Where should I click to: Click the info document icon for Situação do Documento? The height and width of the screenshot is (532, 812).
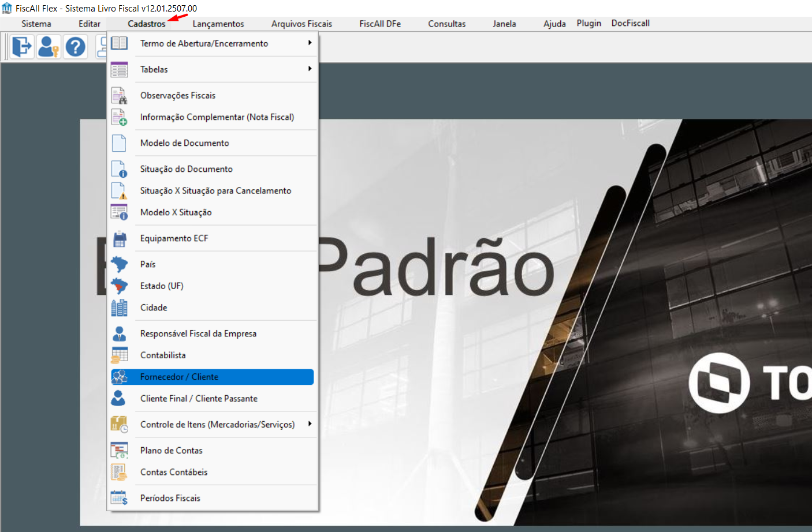(x=120, y=169)
